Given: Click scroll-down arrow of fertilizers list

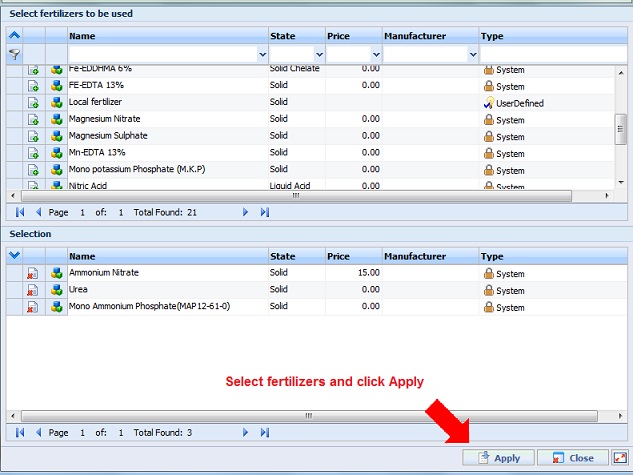Looking at the screenshot, I should 621,182.
